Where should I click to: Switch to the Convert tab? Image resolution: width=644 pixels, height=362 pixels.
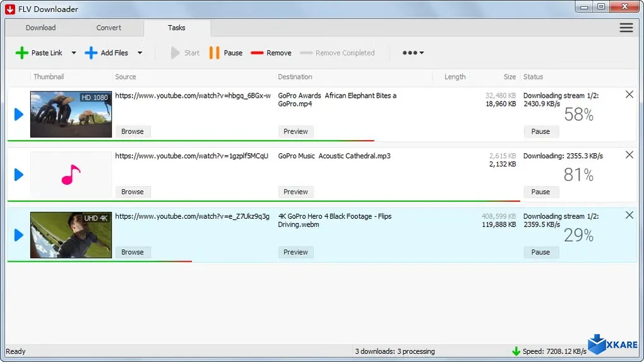click(x=109, y=28)
